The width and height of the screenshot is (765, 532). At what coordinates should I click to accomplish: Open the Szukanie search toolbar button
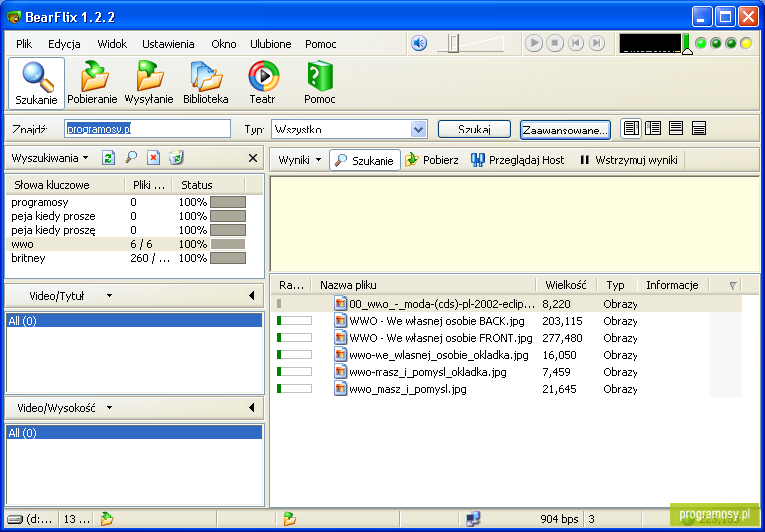(36, 83)
